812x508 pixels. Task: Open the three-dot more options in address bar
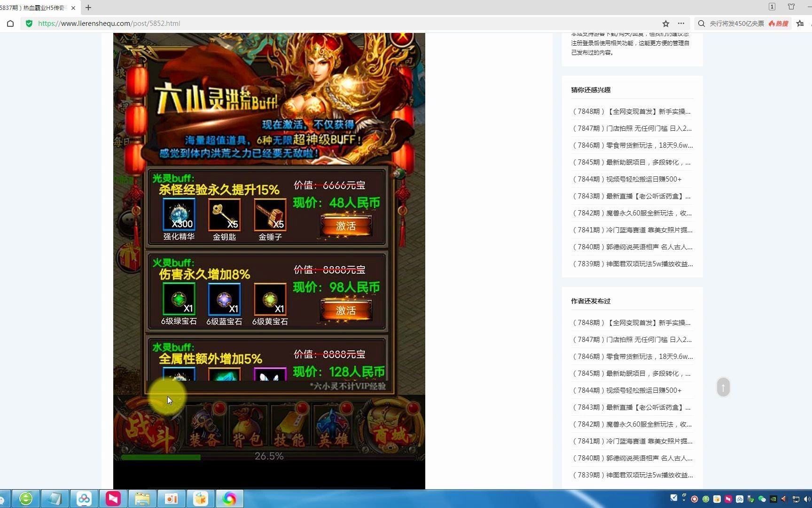(681, 24)
